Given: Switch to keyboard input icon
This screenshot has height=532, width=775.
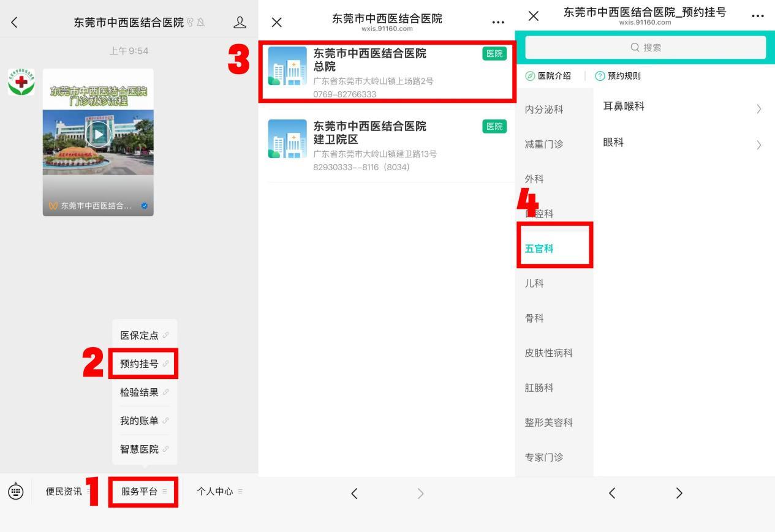Looking at the screenshot, I should coord(16,491).
